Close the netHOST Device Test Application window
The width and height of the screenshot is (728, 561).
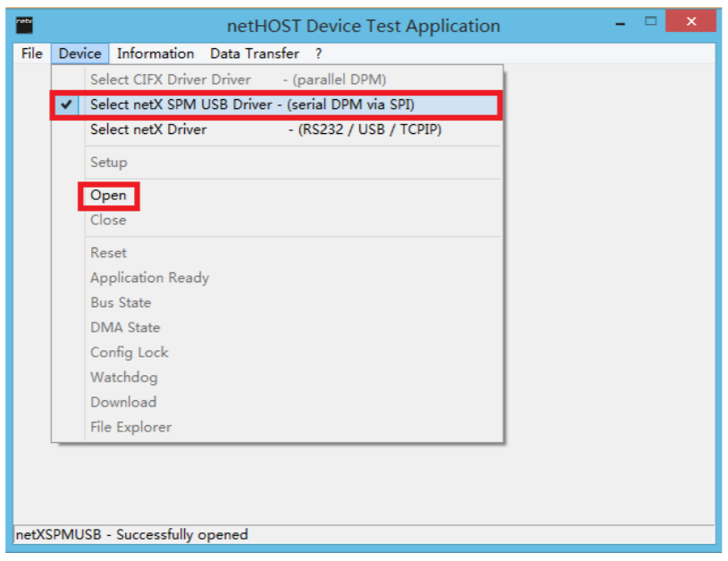point(690,21)
